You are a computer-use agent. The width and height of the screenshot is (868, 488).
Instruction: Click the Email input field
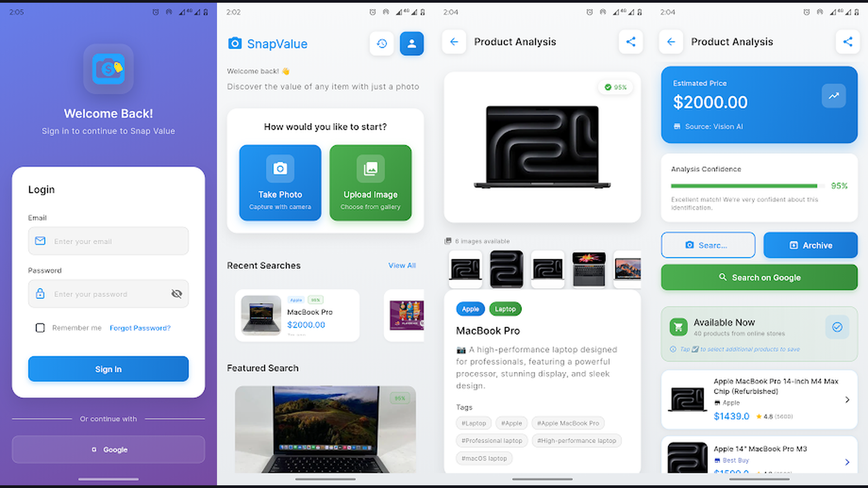[x=108, y=241]
